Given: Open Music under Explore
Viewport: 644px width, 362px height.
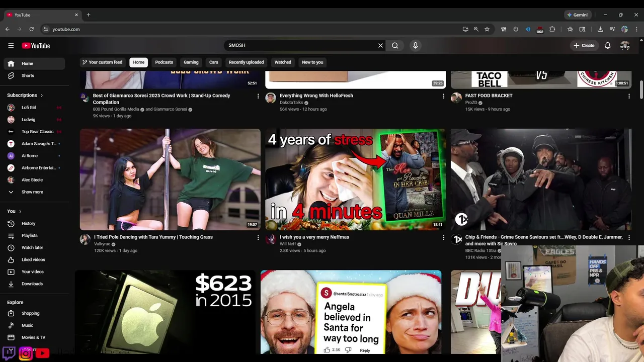Looking at the screenshot, I should (x=34, y=325).
